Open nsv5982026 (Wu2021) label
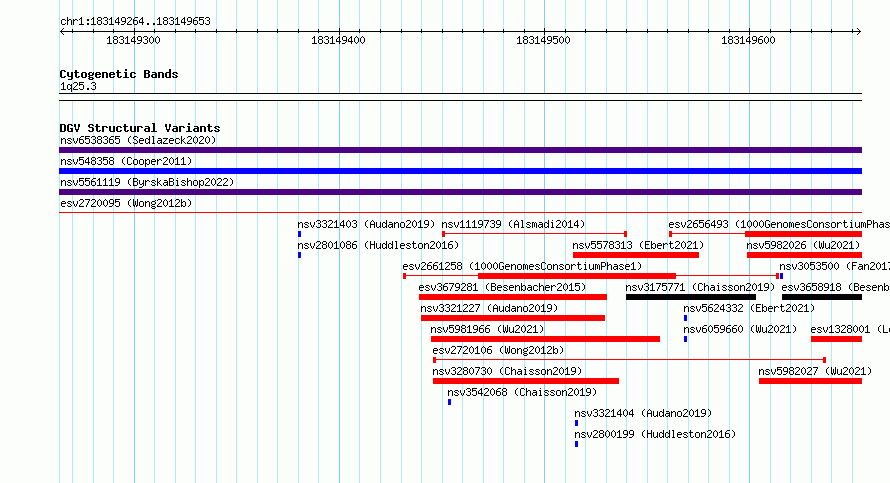 click(x=803, y=245)
